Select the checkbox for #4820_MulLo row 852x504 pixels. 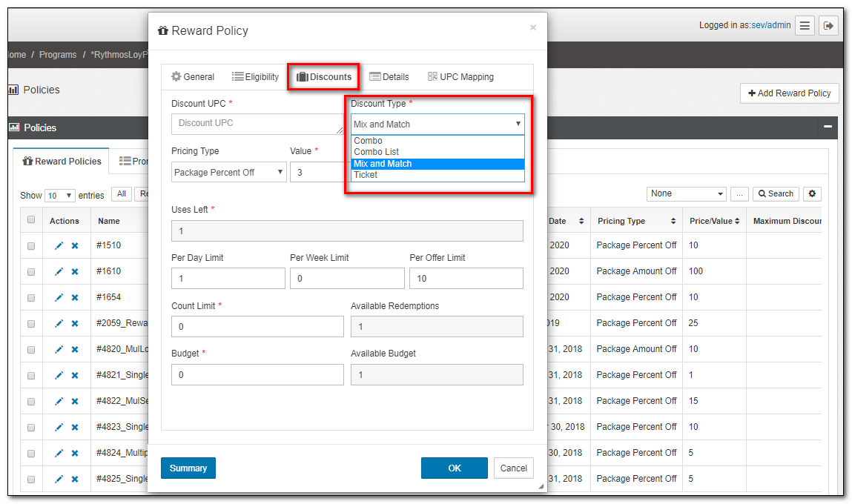click(x=31, y=350)
